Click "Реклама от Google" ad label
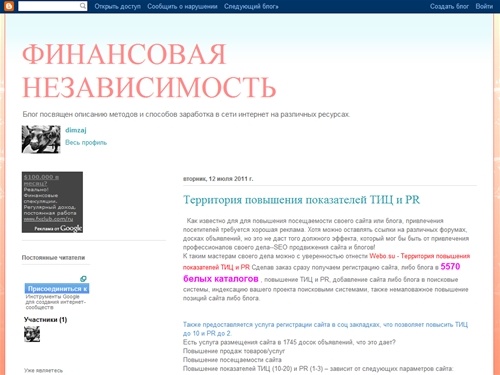 (x=58, y=228)
